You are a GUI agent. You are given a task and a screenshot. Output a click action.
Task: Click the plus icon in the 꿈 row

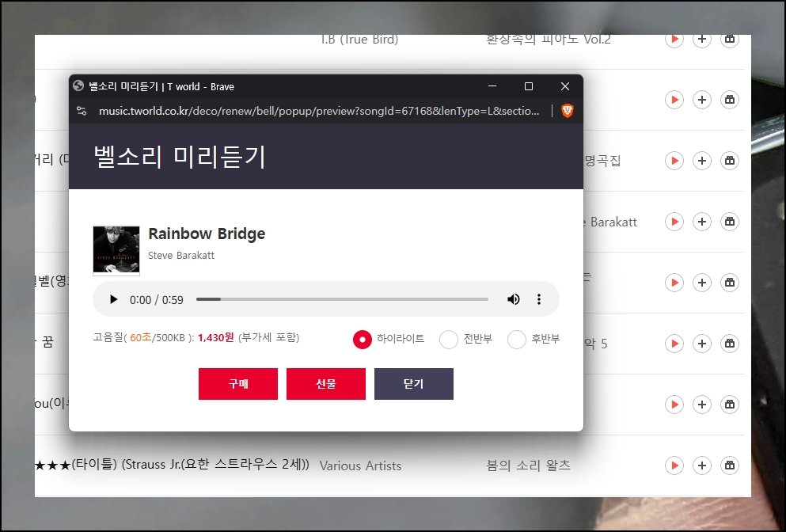pos(702,344)
